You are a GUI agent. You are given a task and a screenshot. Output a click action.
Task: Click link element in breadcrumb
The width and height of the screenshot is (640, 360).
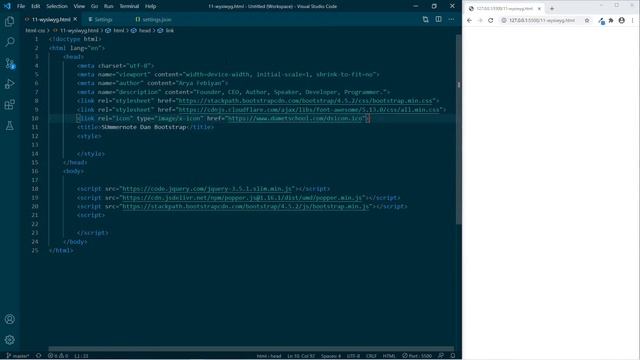pyautogui.click(x=170, y=31)
